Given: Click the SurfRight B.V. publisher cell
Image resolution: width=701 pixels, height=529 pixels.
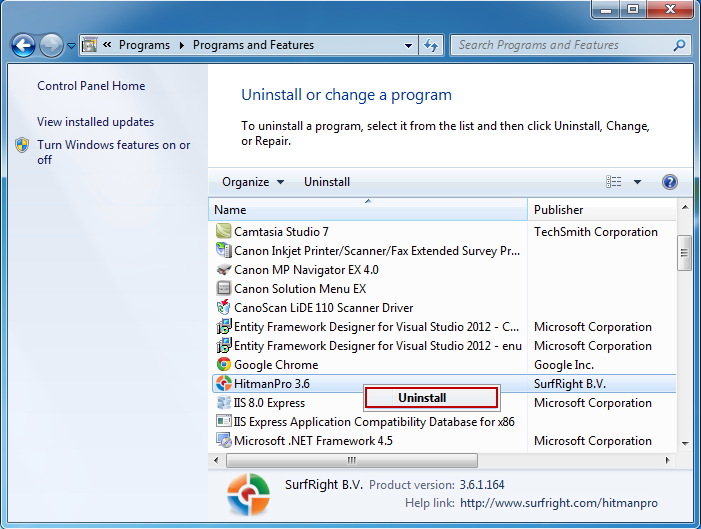Looking at the screenshot, I should pyautogui.click(x=570, y=384).
